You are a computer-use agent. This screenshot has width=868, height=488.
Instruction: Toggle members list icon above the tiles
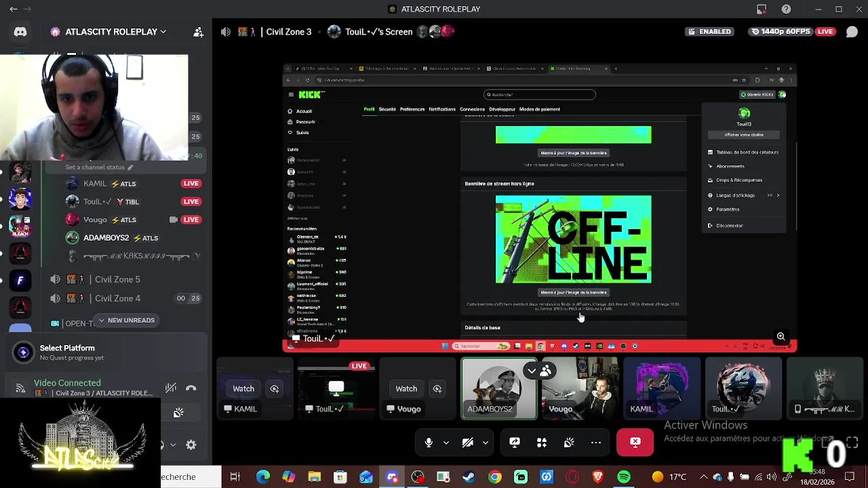tap(546, 371)
